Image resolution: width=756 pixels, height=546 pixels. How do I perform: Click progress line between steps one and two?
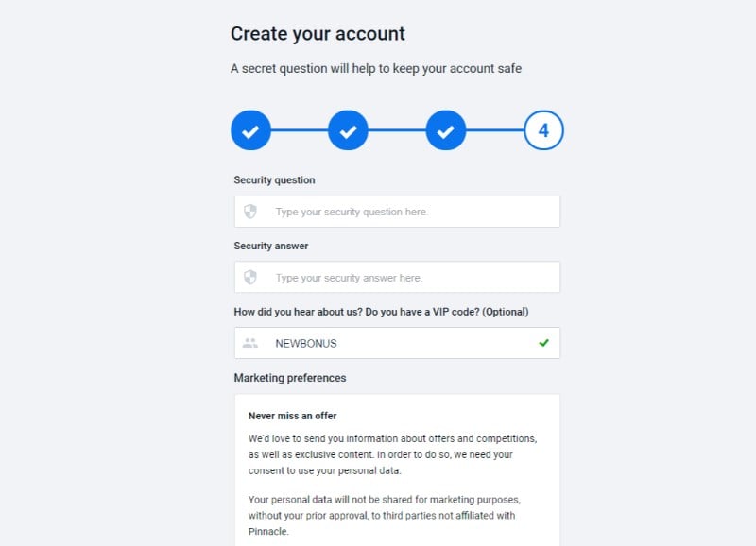coord(300,130)
